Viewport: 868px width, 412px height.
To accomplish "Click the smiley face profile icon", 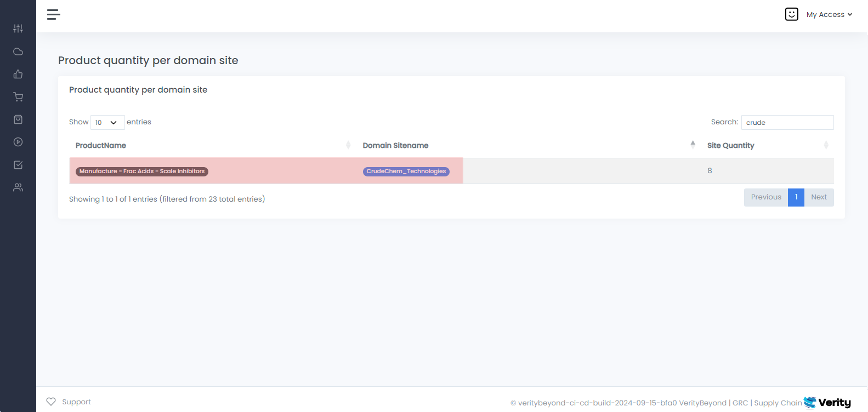I will click(x=791, y=14).
